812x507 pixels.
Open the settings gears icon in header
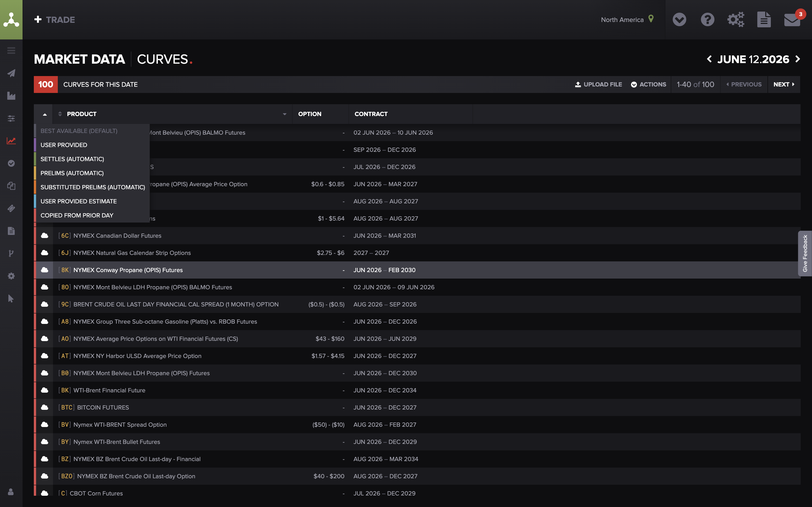coord(736,20)
